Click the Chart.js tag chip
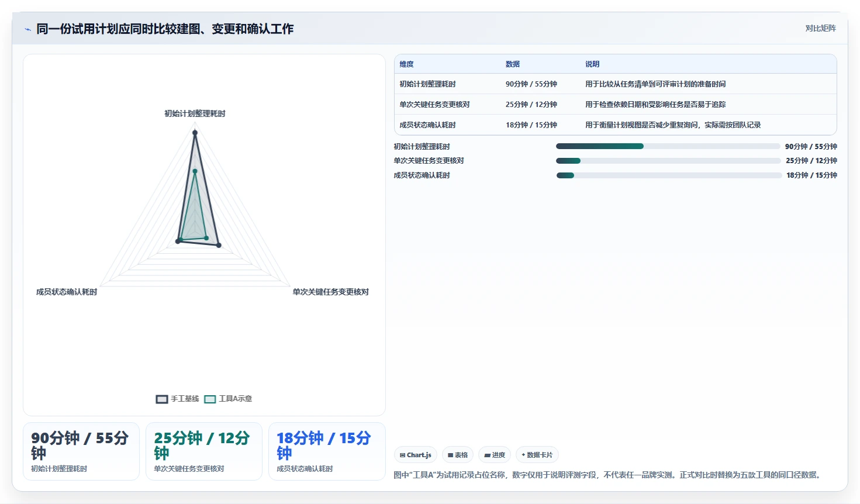 (416, 455)
